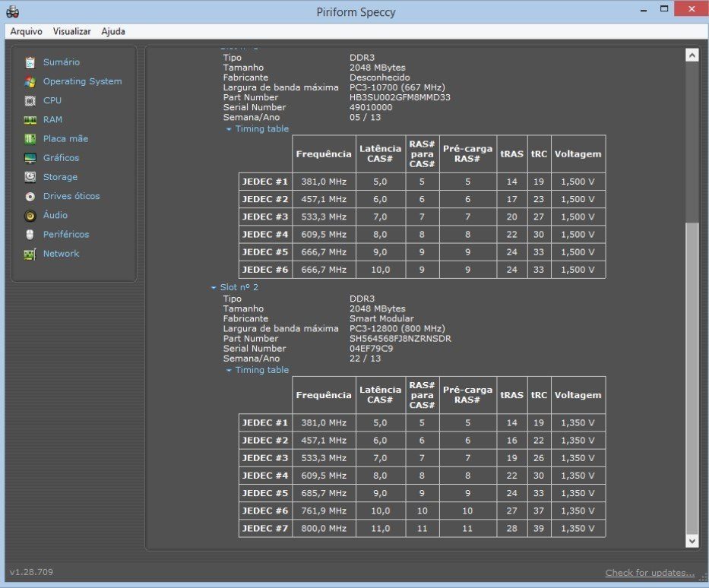
Task: Close the Piriform Speccy window
Action: tap(692, 9)
